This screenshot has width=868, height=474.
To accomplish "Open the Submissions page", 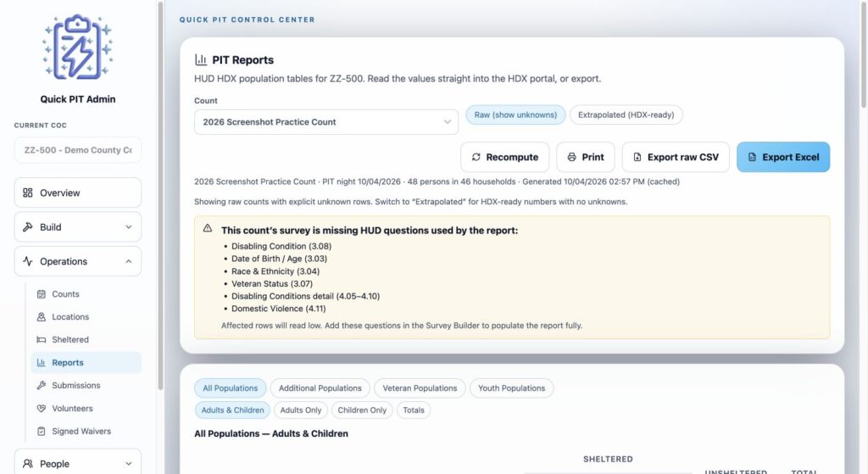I will pyautogui.click(x=86, y=386).
